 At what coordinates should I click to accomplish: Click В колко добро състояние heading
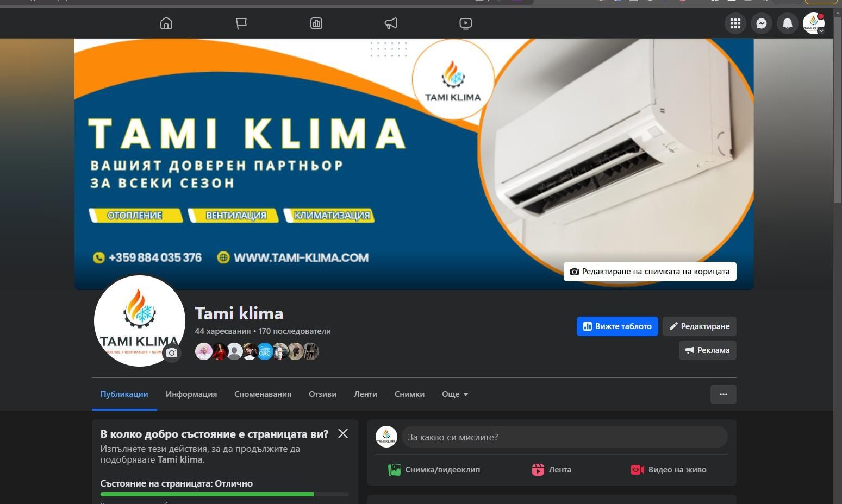pos(214,434)
